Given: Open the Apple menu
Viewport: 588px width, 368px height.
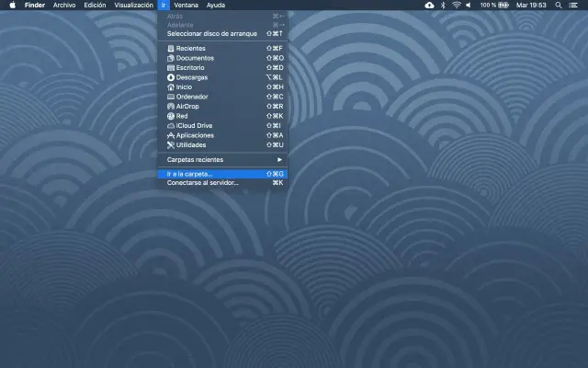Looking at the screenshot, I should pos(12,5).
